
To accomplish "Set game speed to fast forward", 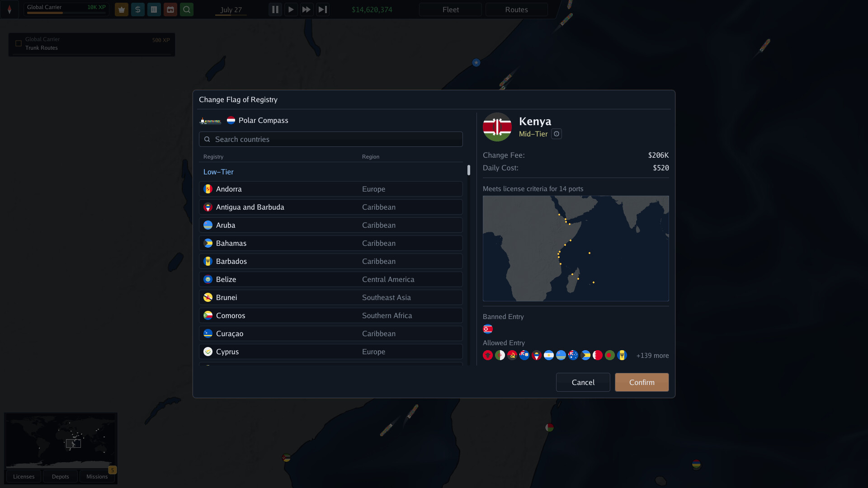I will (x=307, y=9).
